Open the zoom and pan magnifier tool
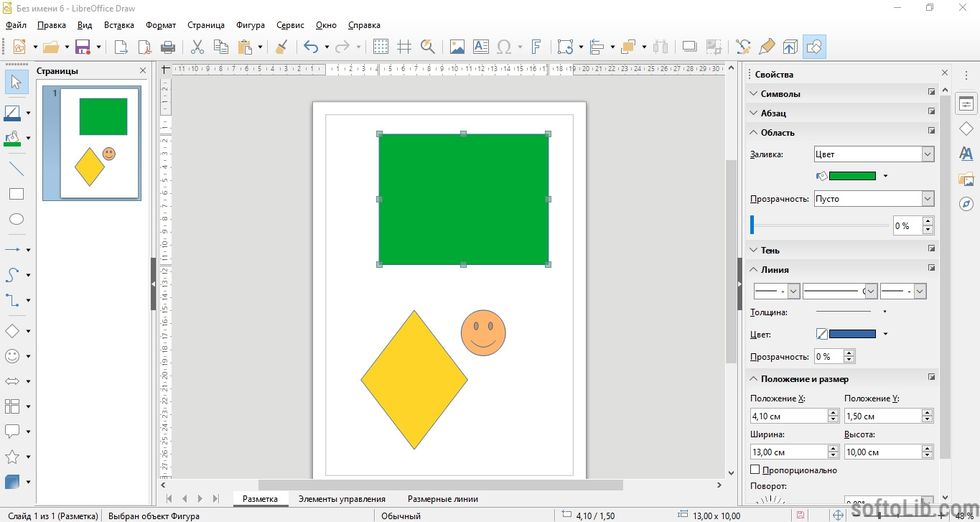The height and width of the screenshot is (522, 980). pyautogui.click(x=428, y=47)
